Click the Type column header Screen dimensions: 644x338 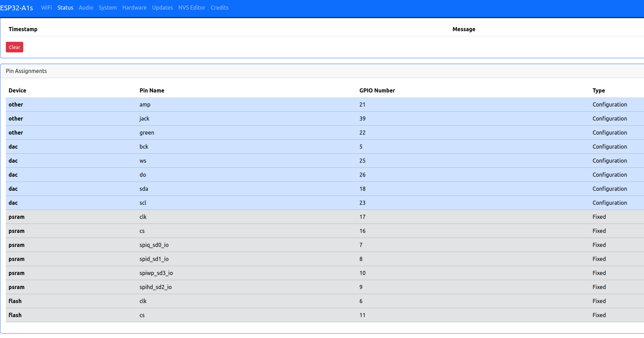click(x=598, y=90)
